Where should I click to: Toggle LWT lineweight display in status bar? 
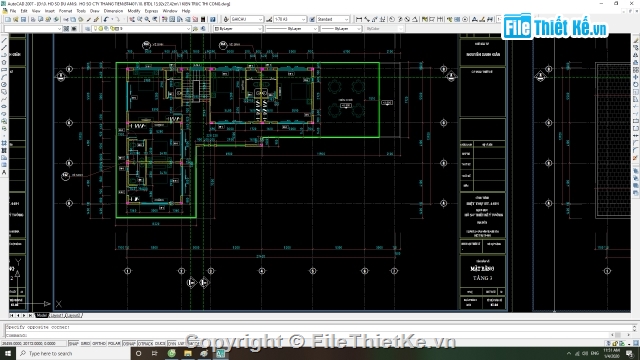[x=182, y=344]
